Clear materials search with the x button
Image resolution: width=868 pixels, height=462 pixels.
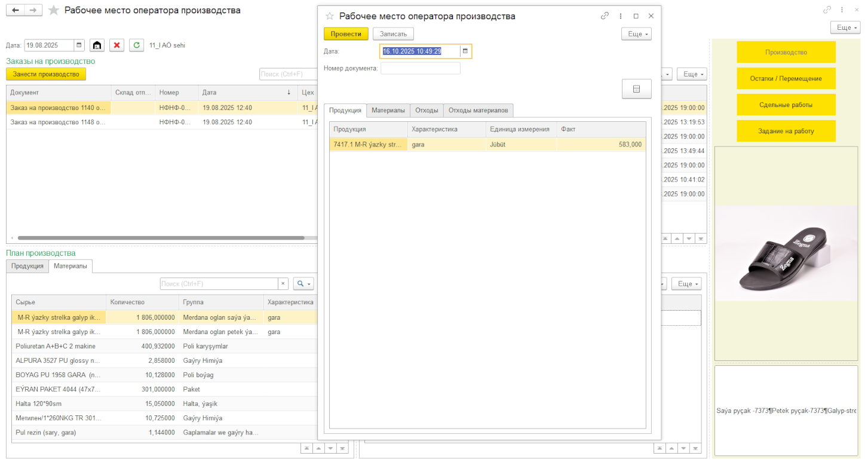click(x=283, y=284)
